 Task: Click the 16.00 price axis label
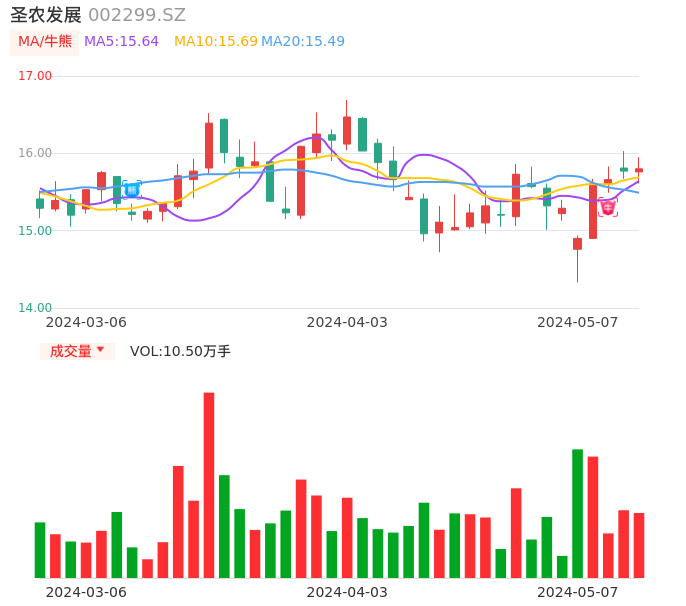click(35, 153)
